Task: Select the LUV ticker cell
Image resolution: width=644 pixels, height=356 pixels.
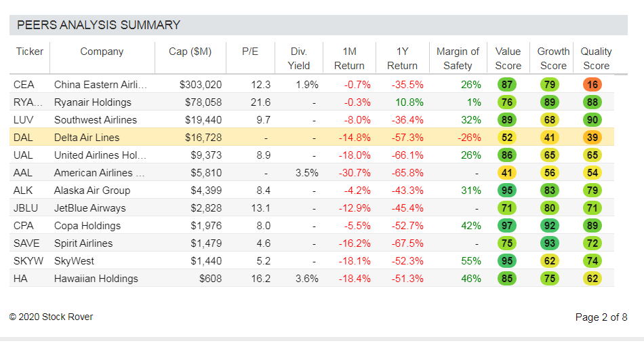Action: [24, 120]
